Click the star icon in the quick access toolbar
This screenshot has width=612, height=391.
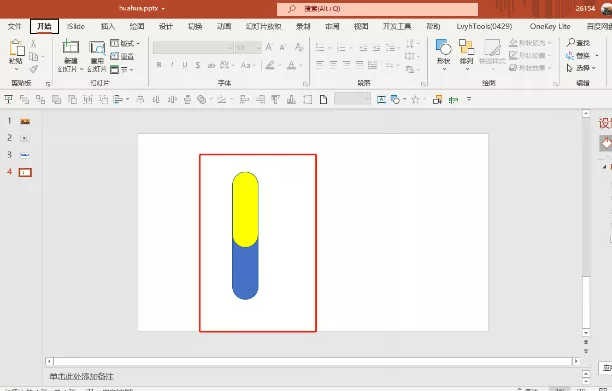click(415, 100)
